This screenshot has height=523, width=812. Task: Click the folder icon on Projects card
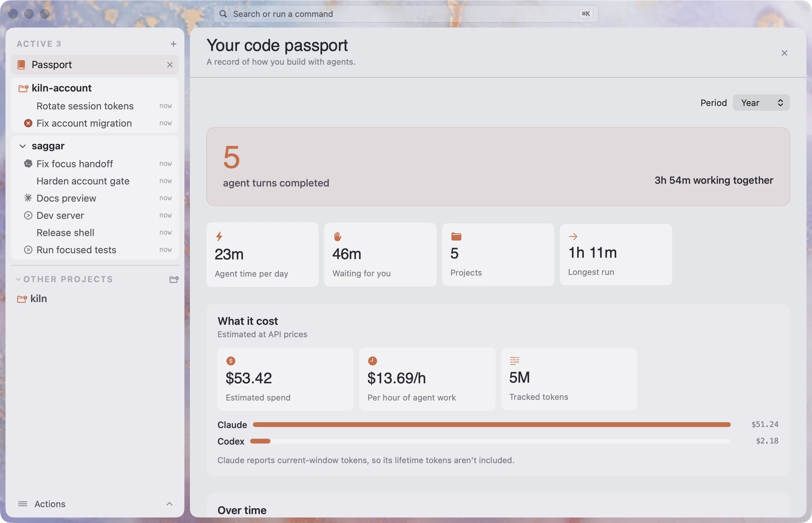point(456,236)
